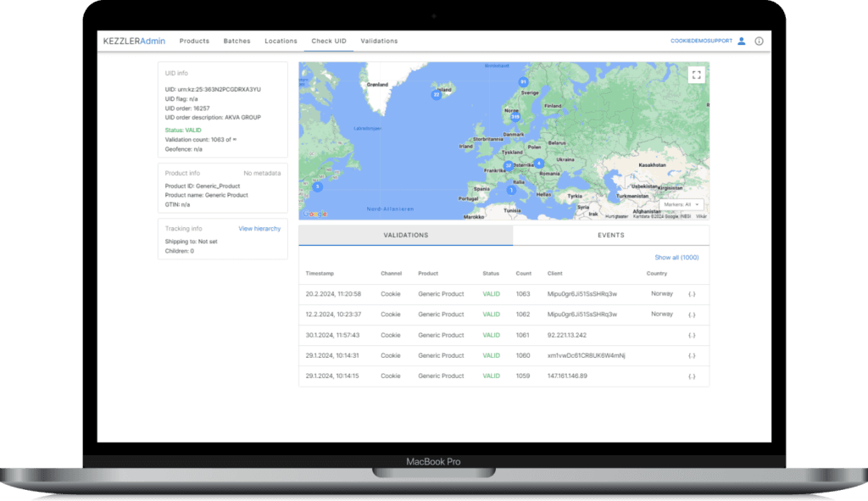Screen dimensions: 868x501
Task: Open the Locations nav item
Action: 281,41
